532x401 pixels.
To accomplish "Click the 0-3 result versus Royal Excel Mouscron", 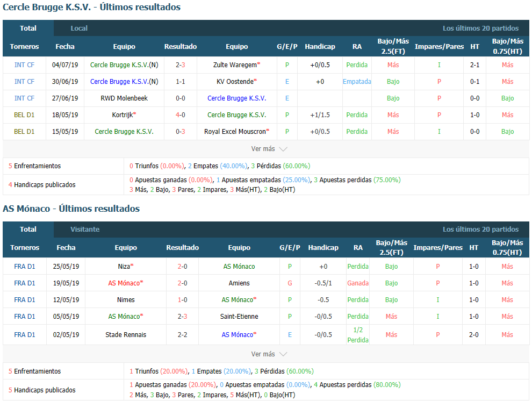I will click(x=181, y=131).
